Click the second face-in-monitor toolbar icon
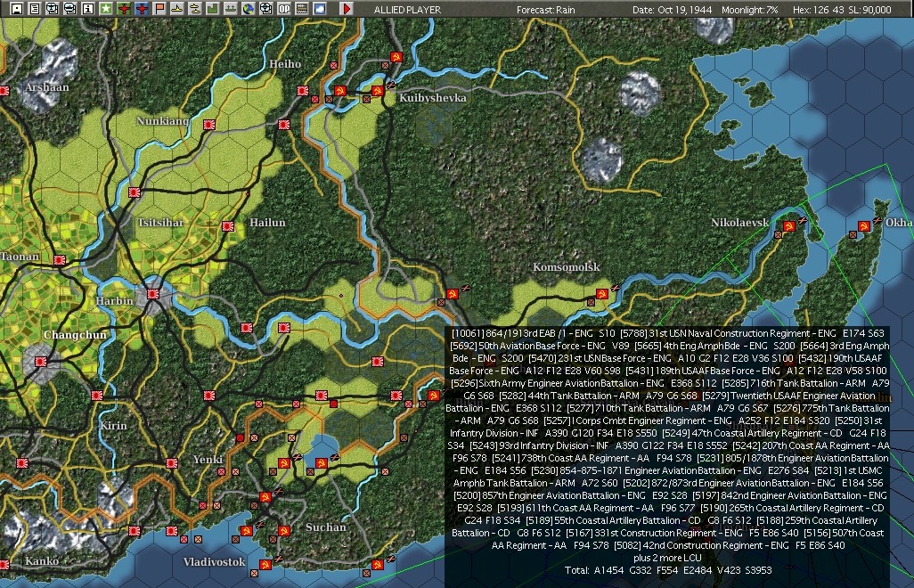914x588 pixels. coord(70,9)
